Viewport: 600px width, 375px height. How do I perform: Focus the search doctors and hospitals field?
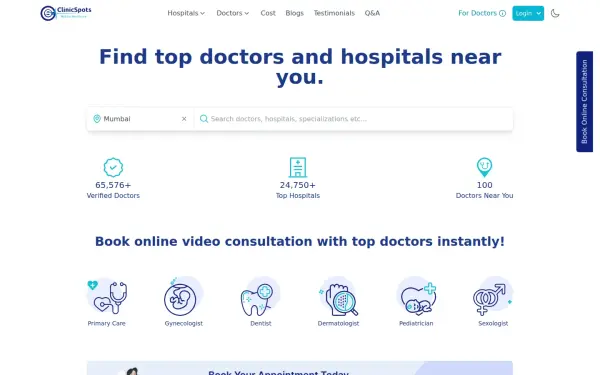click(353, 119)
